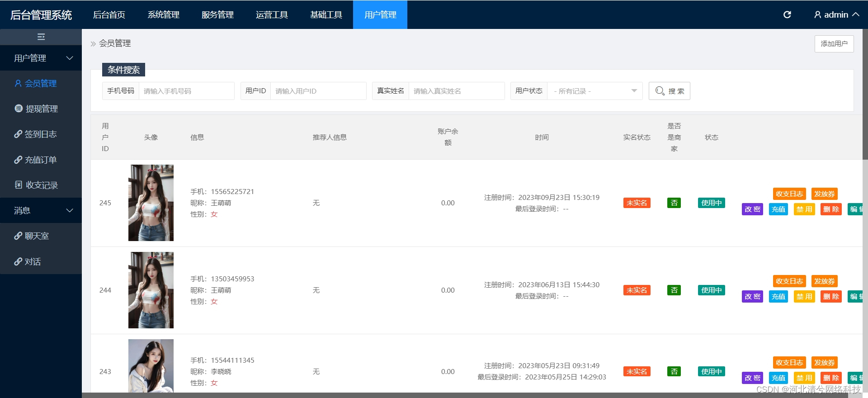
Task: Click 收支日志 for user 243
Action: click(789, 362)
